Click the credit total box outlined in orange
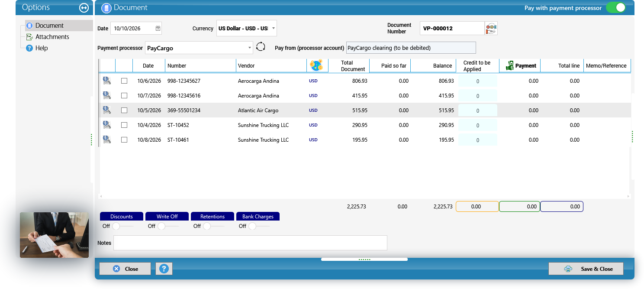This screenshot has height=289, width=644. (x=477, y=207)
